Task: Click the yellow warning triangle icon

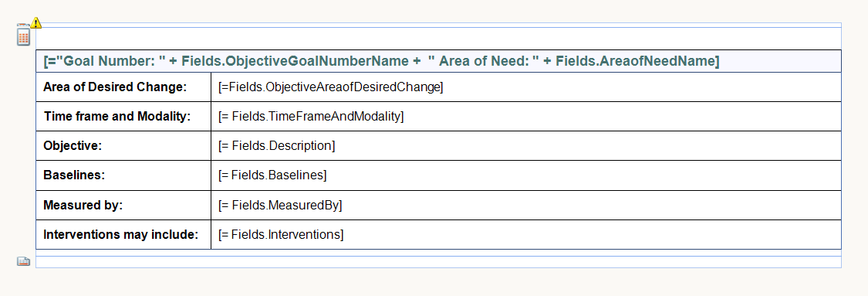Action: click(x=36, y=22)
